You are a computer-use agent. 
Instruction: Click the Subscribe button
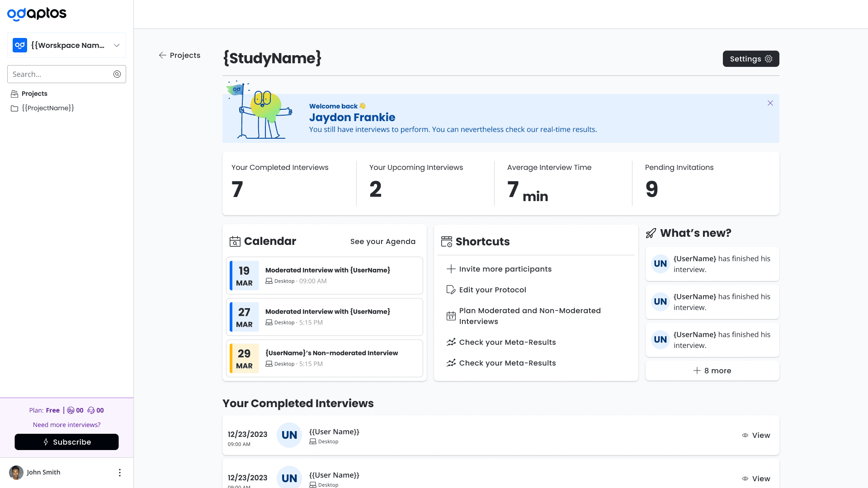(66, 442)
